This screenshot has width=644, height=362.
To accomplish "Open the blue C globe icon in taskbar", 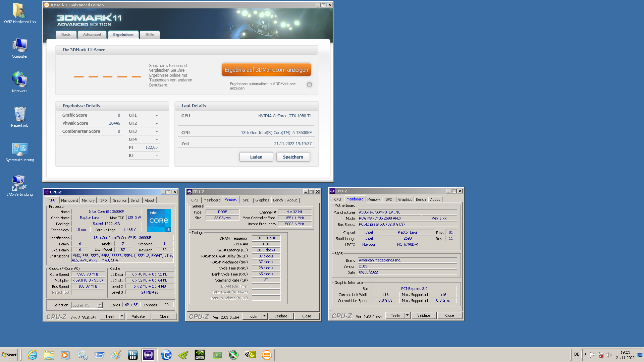I will [x=166, y=355].
